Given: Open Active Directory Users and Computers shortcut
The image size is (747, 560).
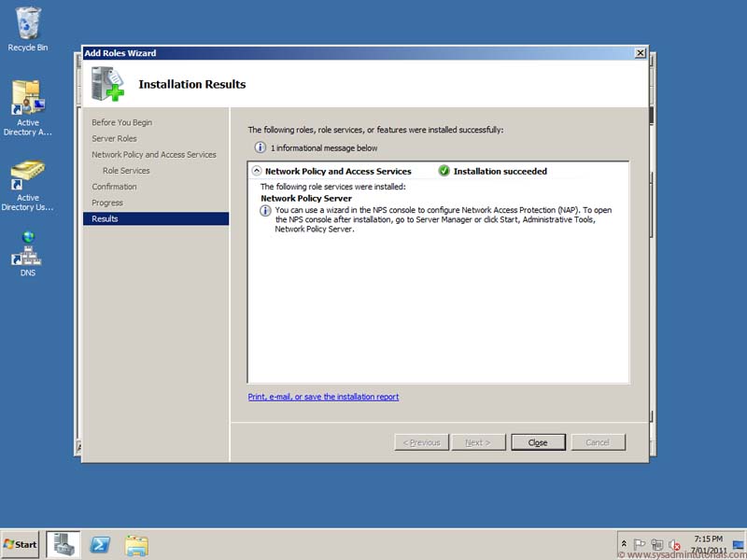Looking at the screenshot, I should tap(28, 186).
